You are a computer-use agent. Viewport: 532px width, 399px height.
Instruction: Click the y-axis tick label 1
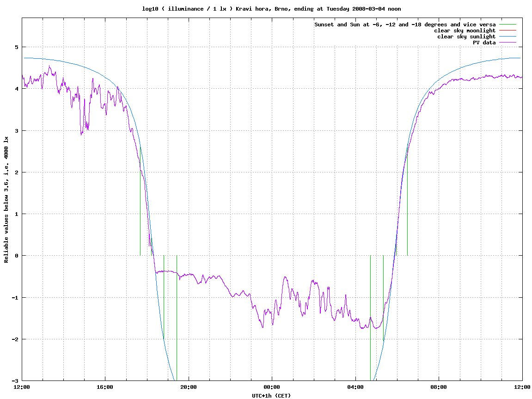click(16, 214)
